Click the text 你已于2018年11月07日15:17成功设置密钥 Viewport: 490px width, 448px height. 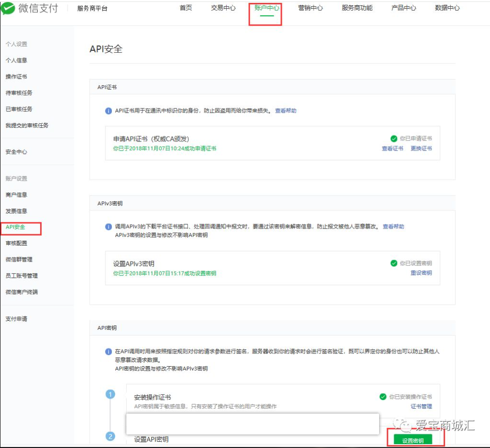tap(165, 273)
